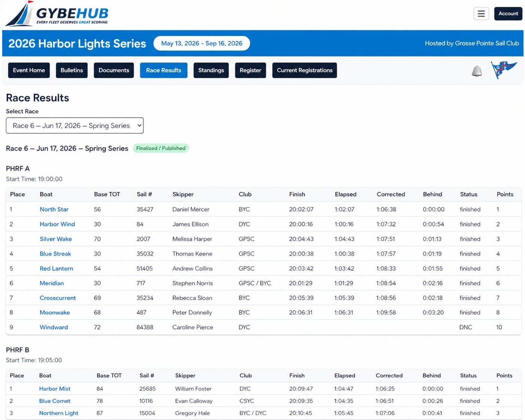Image resolution: width=525 pixels, height=420 pixels.
Task: Open the Bulletins page
Action: click(72, 70)
